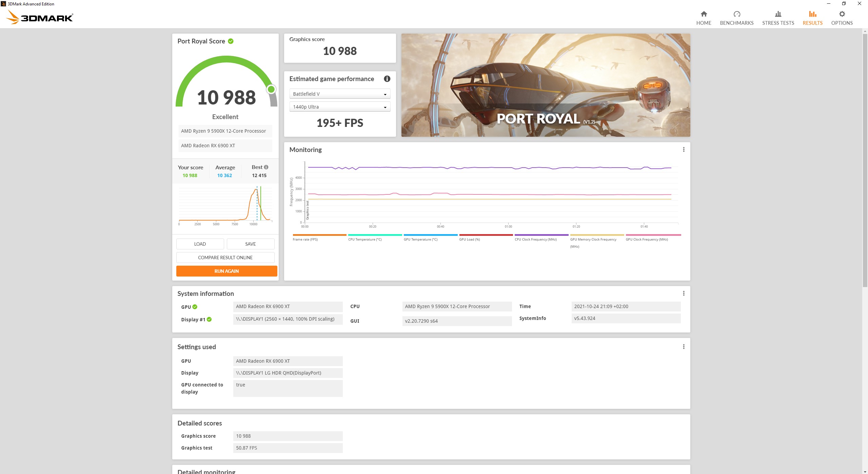Toggle the GPU Memory Clock Frequency legend
868x474 pixels.
coord(597,241)
